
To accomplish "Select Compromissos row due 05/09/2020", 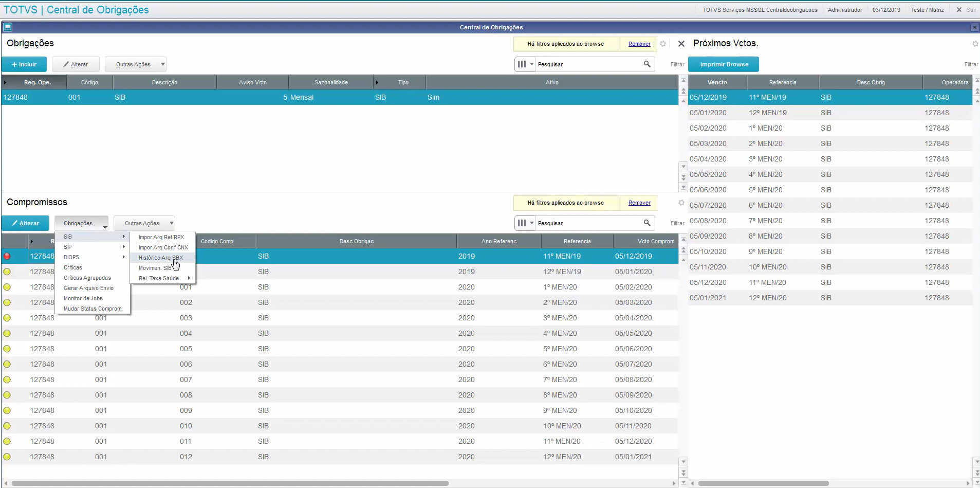I will pos(340,395).
